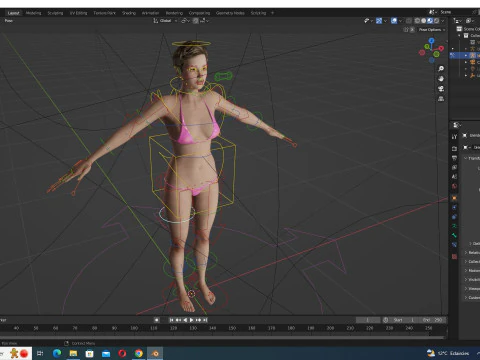The width and height of the screenshot is (480, 360).
Task: Open the overlays options dropdown arrow
Action: point(401,21)
